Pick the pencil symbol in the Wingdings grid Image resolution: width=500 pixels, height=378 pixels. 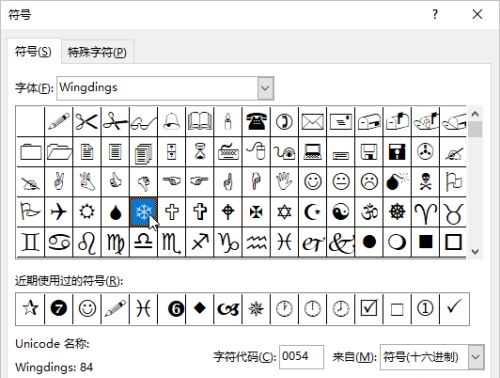coord(59,121)
